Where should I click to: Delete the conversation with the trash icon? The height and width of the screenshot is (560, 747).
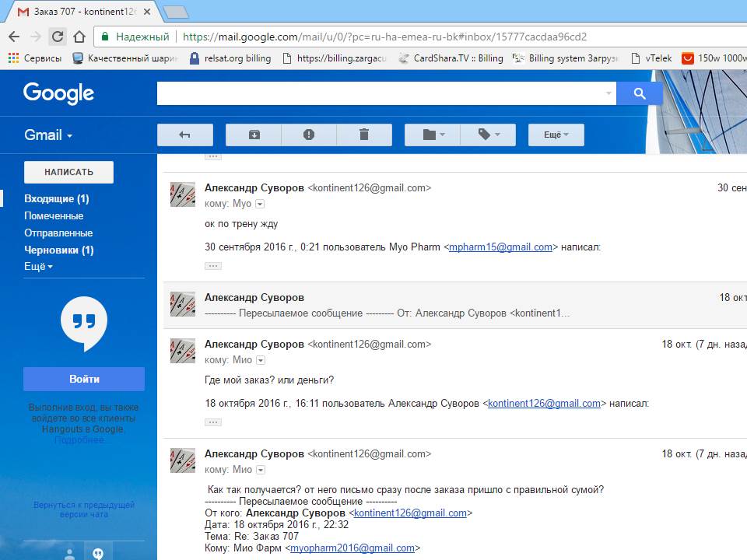[x=363, y=135]
